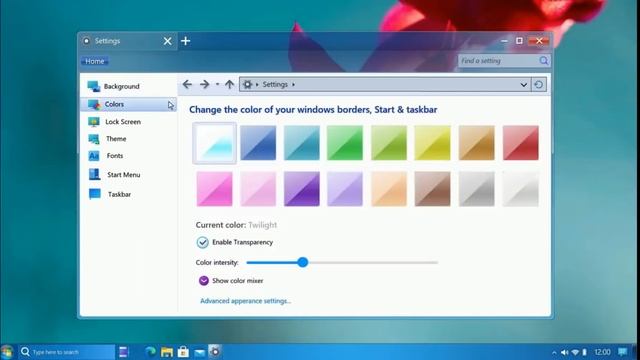Click the Colors palette icon in sidebar
This screenshot has height=360, width=640.
[94, 104]
